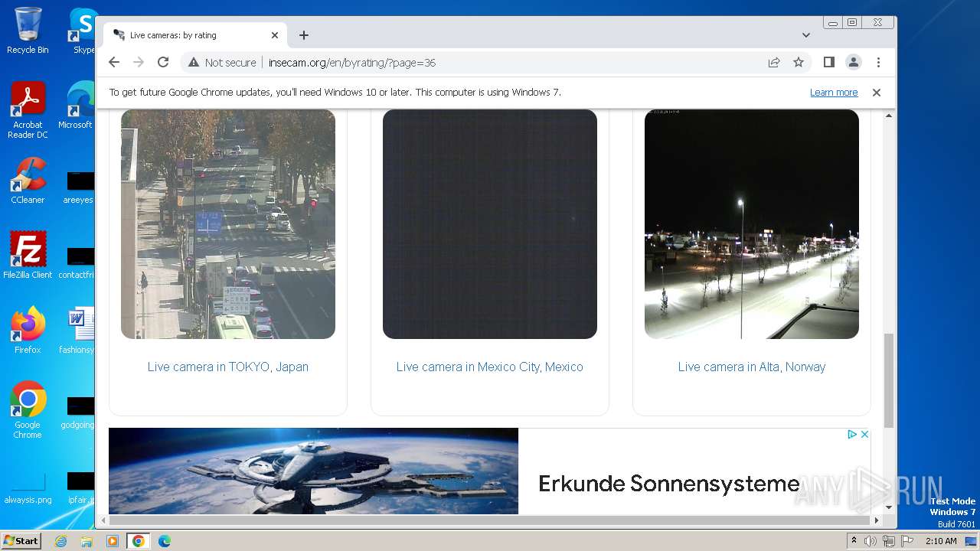Open Live camera in Mexico City link
Screen dimensions: 980x551
click(490, 367)
